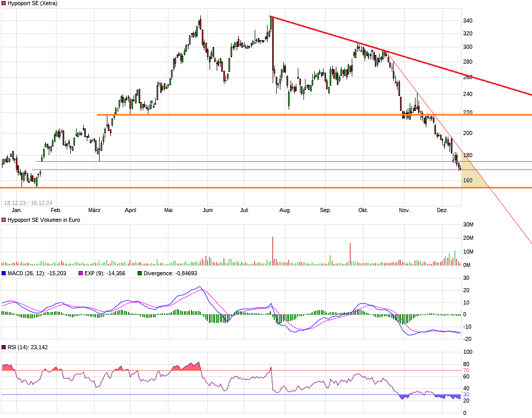
Task: Click the 'Okt.' month label
Action: (x=363, y=211)
